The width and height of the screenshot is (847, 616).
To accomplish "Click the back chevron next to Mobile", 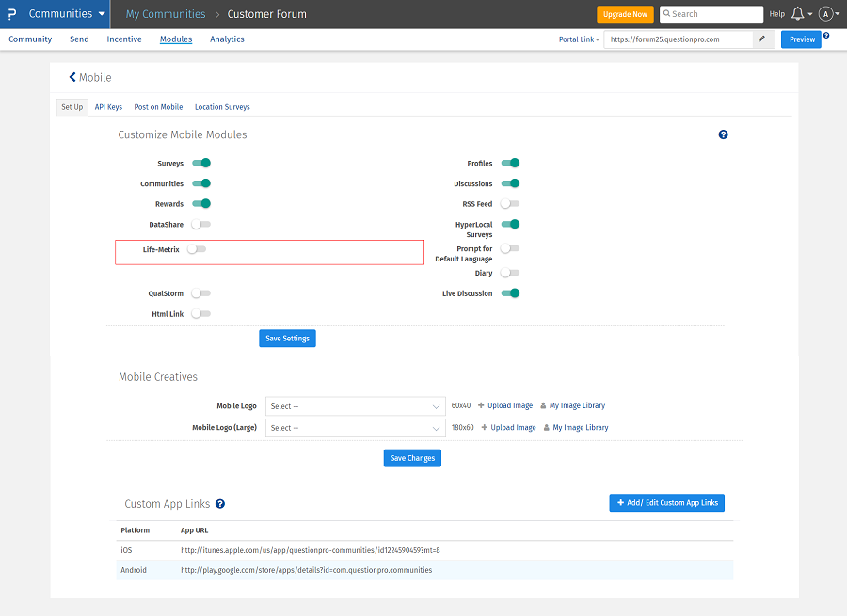I will (72, 77).
